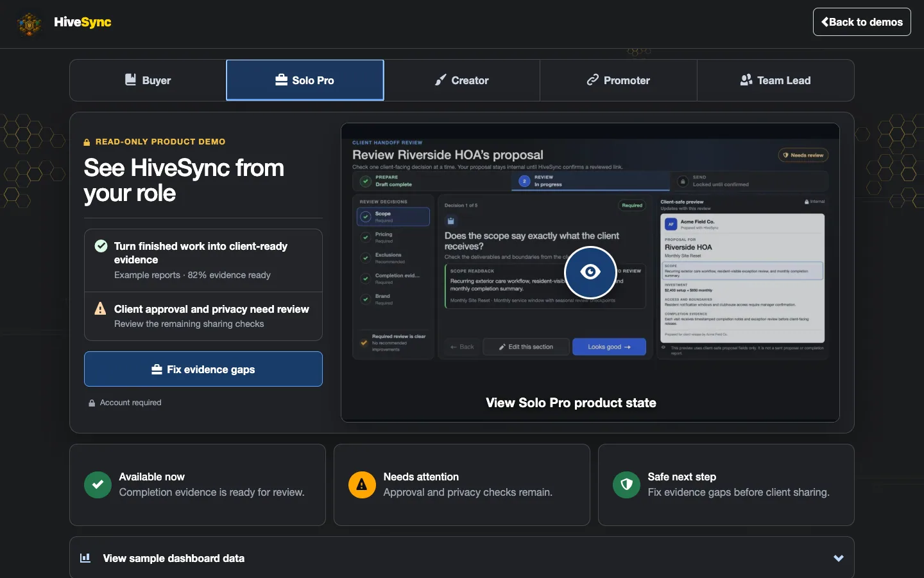The image size is (924, 578).
Task: Open the product preview with the eye icon
Action: [x=590, y=272]
